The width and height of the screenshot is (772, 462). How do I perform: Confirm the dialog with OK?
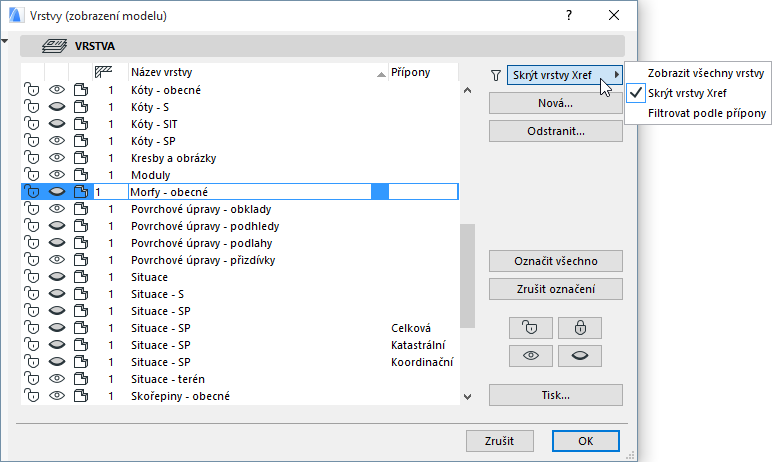pos(585,441)
